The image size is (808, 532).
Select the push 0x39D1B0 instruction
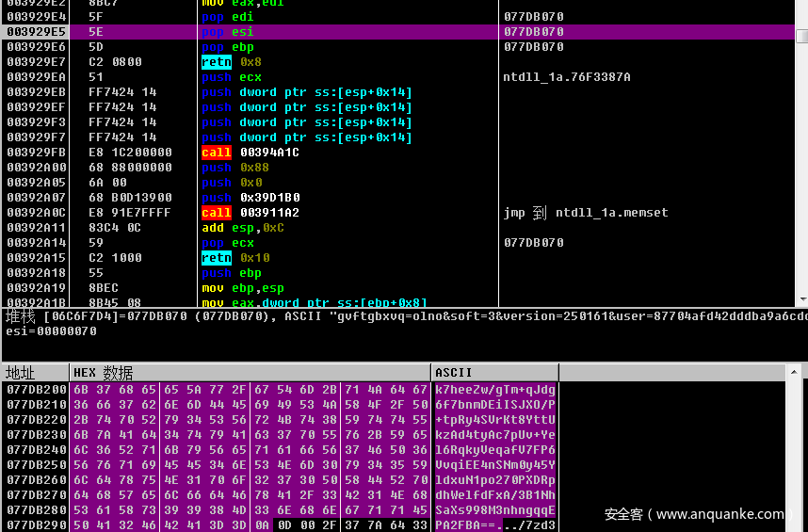(252, 198)
